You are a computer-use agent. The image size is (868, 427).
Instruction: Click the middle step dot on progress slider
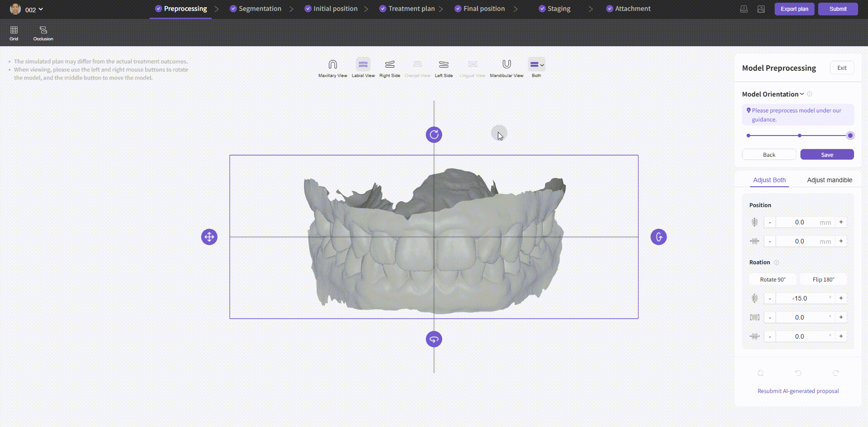click(x=800, y=136)
